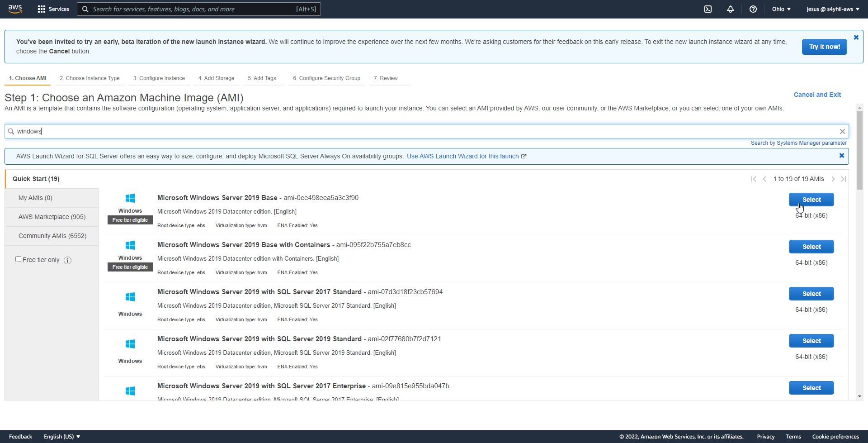Open the CloudShell terminal icon

pos(708,9)
